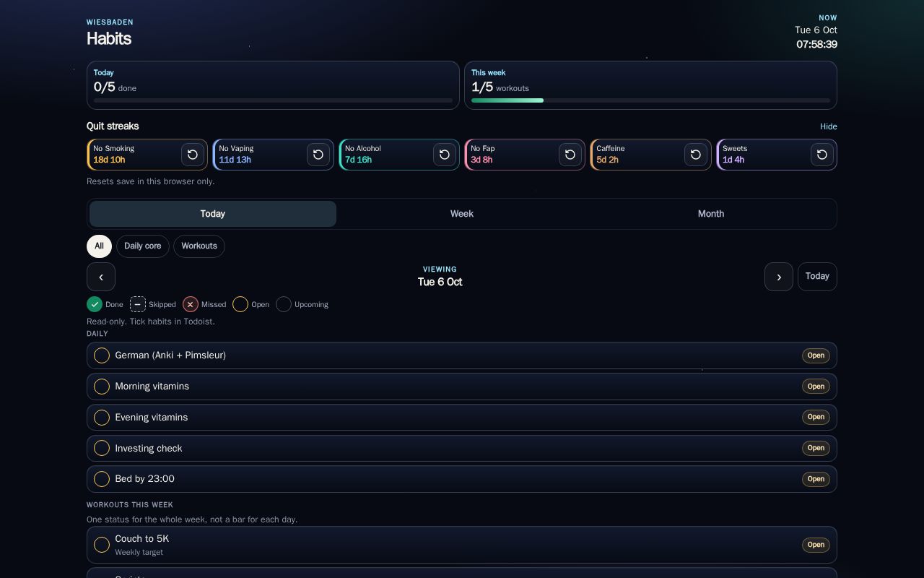
Task: Click 'Read-only. Tick habits in Todoist.' note
Action: tap(151, 322)
